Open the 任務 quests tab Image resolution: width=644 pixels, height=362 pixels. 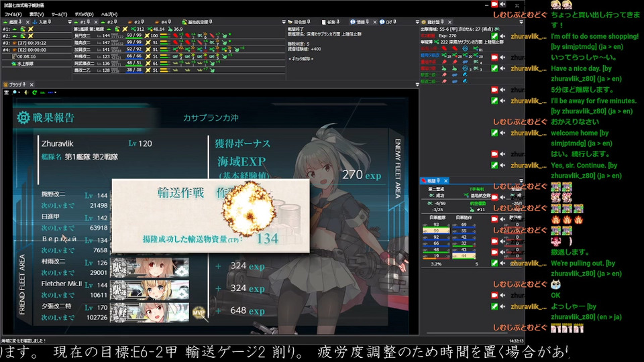pyautogui.click(x=331, y=22)
